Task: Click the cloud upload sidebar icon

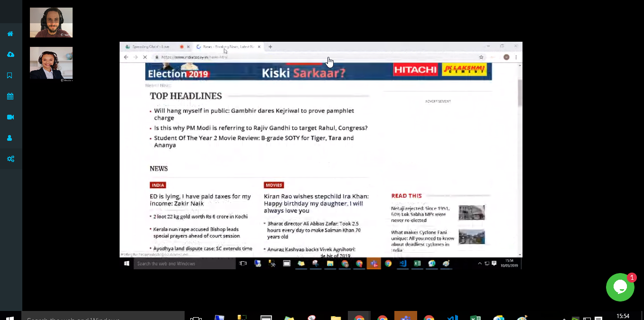Action: coord(10,55)
